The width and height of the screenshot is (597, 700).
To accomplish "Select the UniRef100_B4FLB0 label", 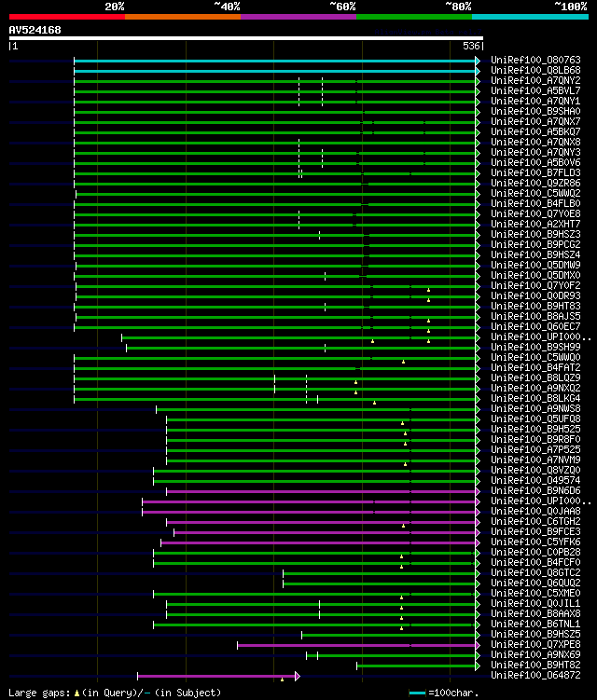I will pos(535,203).
